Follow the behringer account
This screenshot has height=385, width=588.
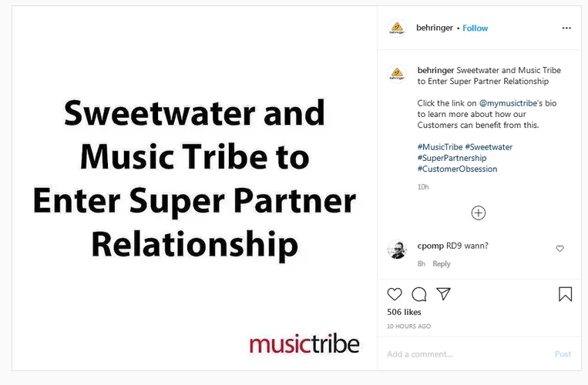(475, 28)
